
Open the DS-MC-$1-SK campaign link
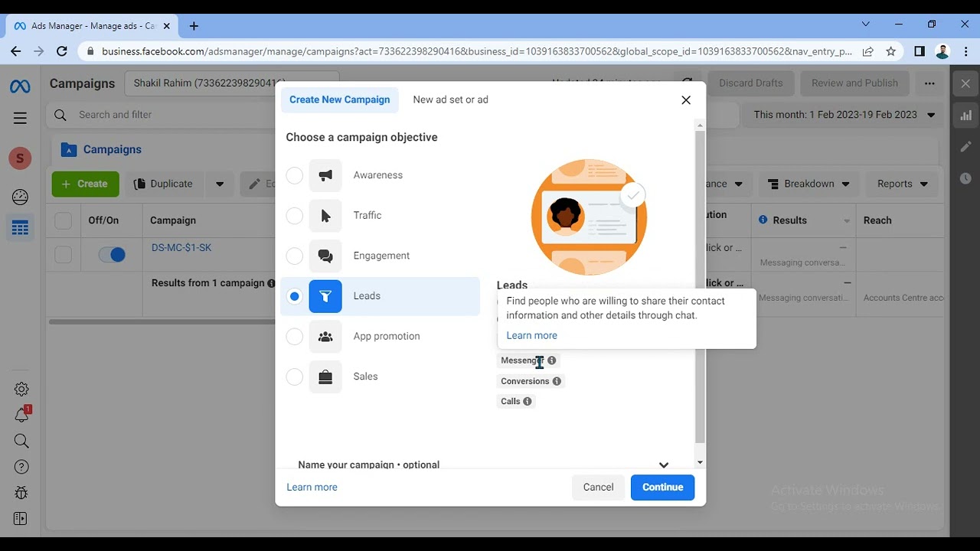coord(181,248)
